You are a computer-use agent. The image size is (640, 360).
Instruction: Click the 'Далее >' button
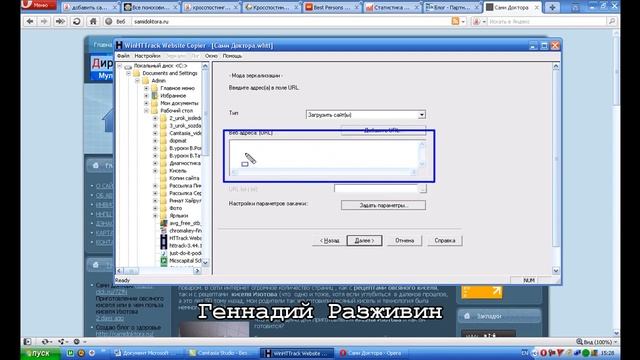coord(364,240)
